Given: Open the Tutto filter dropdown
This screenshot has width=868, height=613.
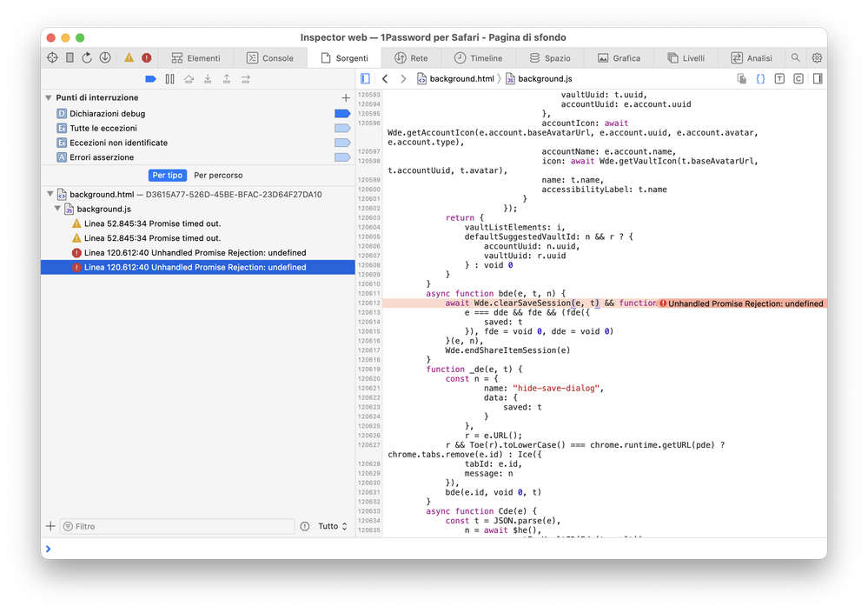Looking at the screenshot, I should 333,526.
